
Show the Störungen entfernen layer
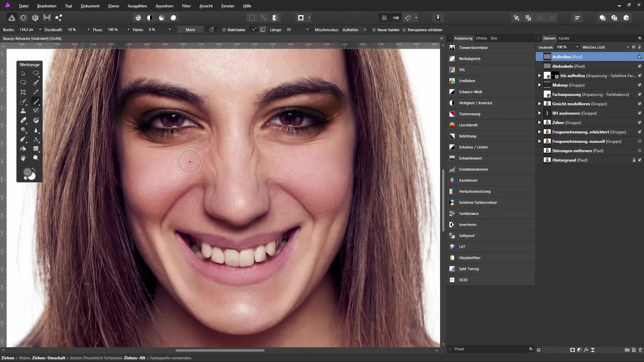point(640,150)
